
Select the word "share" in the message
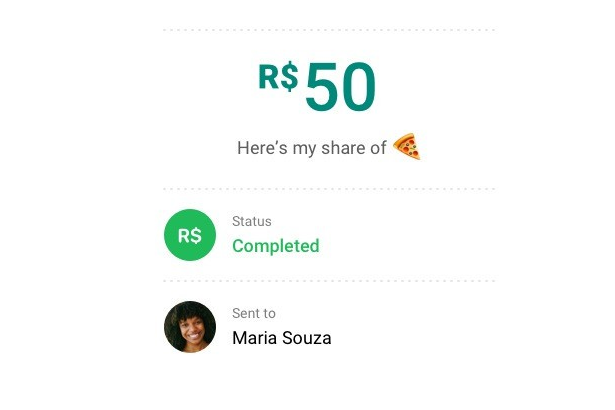(343, 148)
